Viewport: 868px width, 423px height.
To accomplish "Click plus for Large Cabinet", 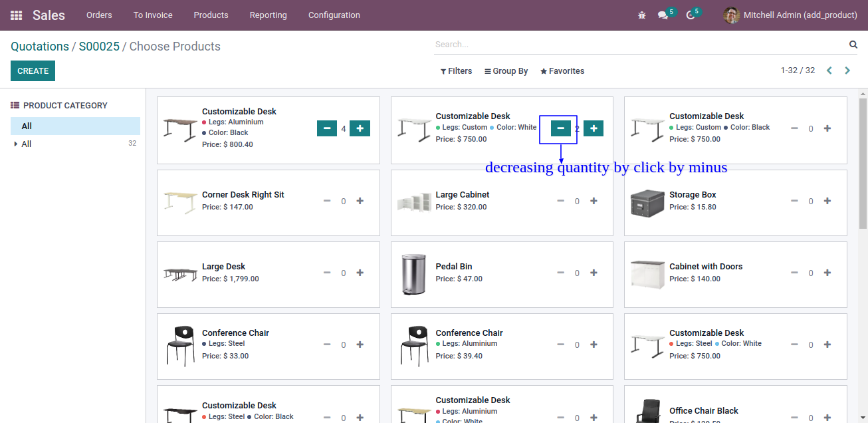I will (594, 201).
